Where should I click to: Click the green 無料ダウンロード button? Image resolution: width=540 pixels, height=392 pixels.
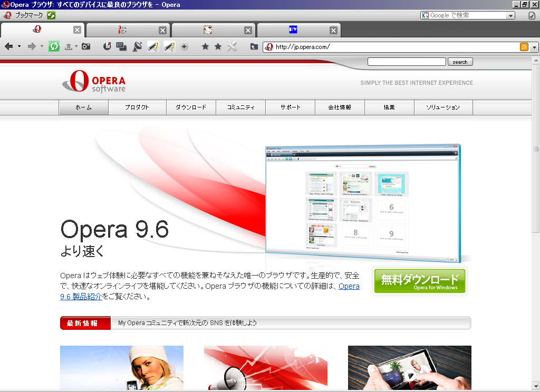(419, 281)
